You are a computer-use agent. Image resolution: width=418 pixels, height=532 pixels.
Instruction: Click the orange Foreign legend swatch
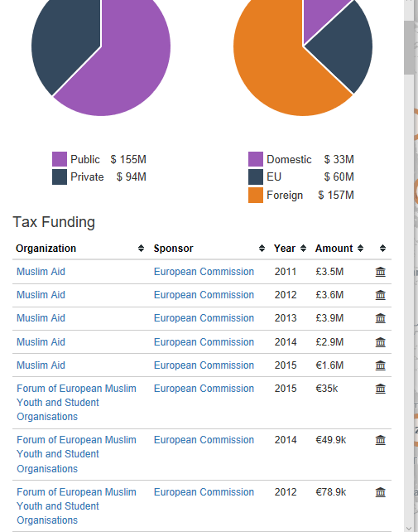point(256,195)
